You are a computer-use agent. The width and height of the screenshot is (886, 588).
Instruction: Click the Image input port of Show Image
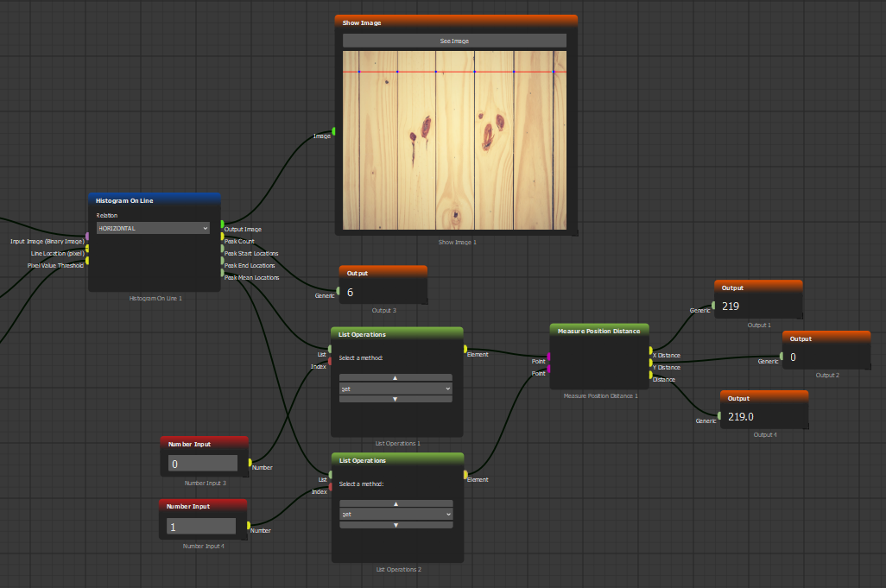point(334,131)
